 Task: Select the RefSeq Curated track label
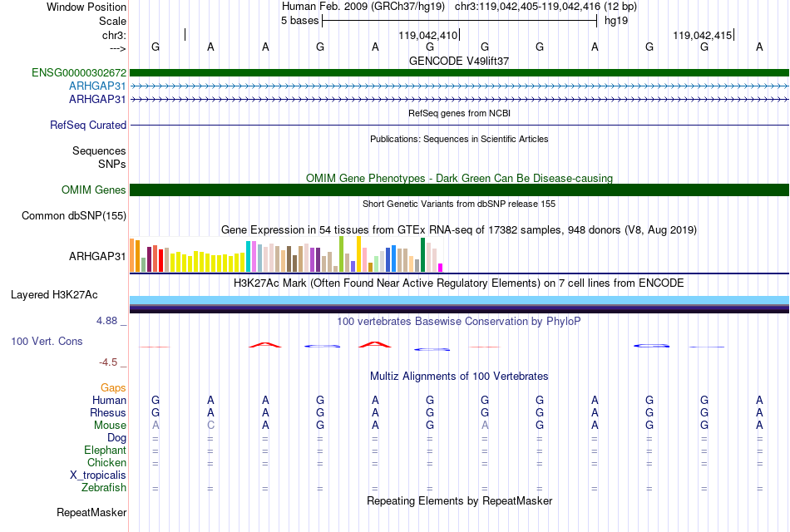[88, 125]
